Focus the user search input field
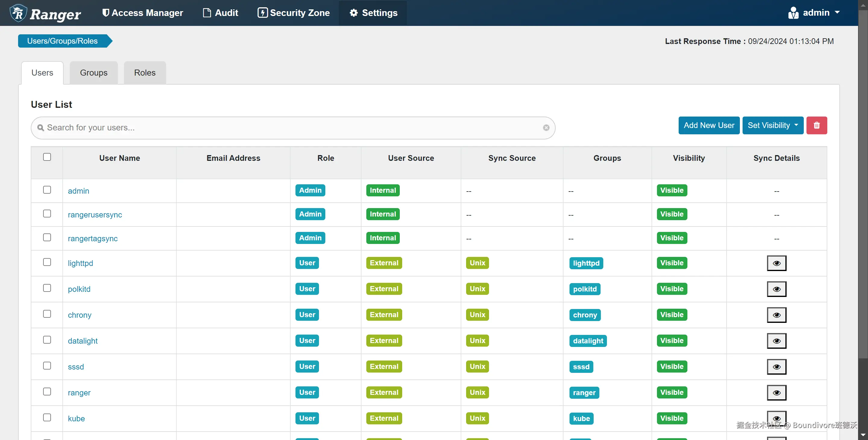 click(x=290, y=128)
